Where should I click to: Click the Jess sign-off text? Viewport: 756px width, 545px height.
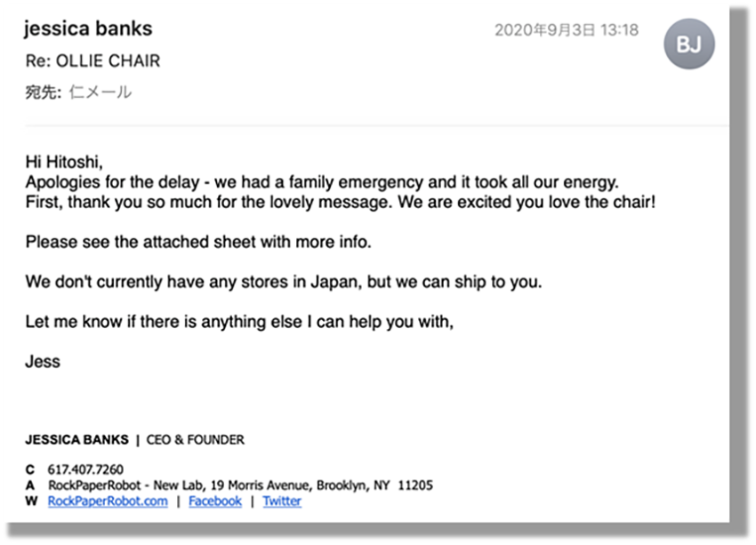[x=43, y=361]
